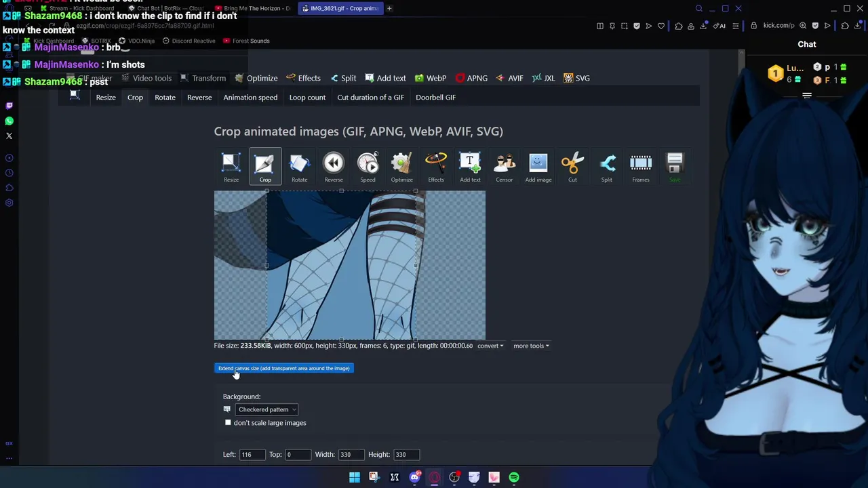Select the Crop tool icon
The height and width of the screenshot is (488, 868).
[265, 167]
